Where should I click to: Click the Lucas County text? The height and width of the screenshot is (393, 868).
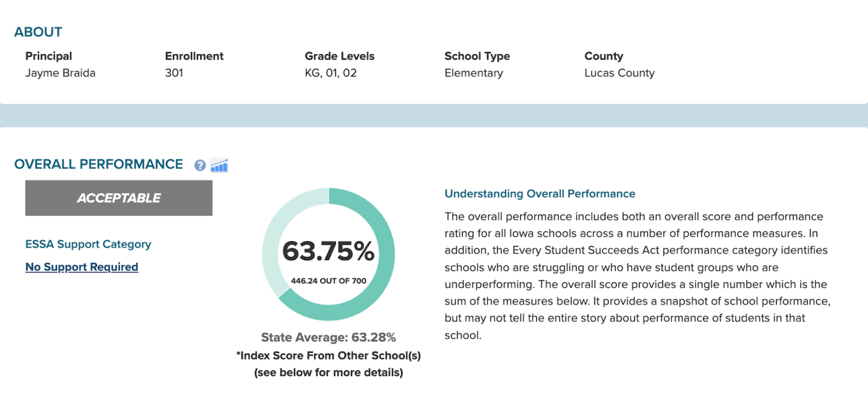(619, 73)
